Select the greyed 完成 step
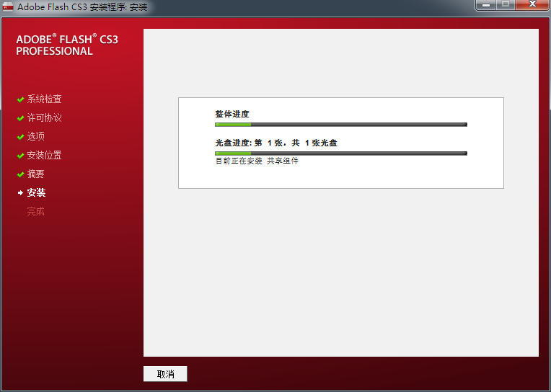This screenshot has width=551, height=392. 36,211
